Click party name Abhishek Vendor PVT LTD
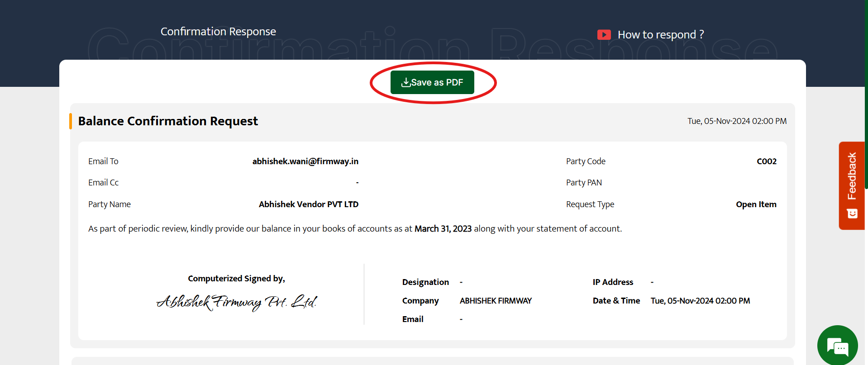Screen dimensions: 868x365 [x=308, y=204]
